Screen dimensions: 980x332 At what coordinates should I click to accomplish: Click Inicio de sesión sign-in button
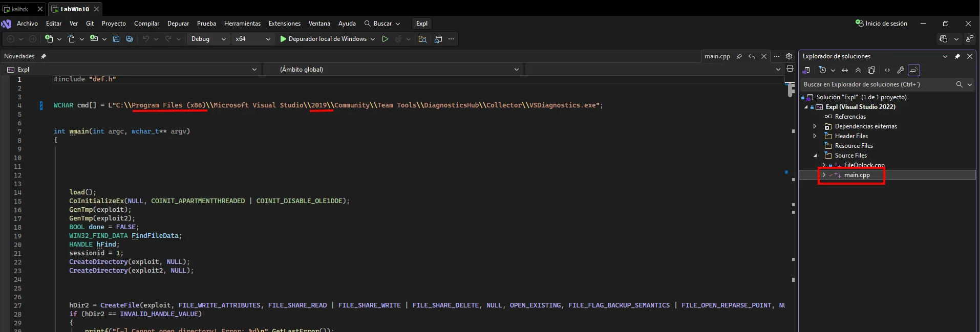tap(881, 24)
